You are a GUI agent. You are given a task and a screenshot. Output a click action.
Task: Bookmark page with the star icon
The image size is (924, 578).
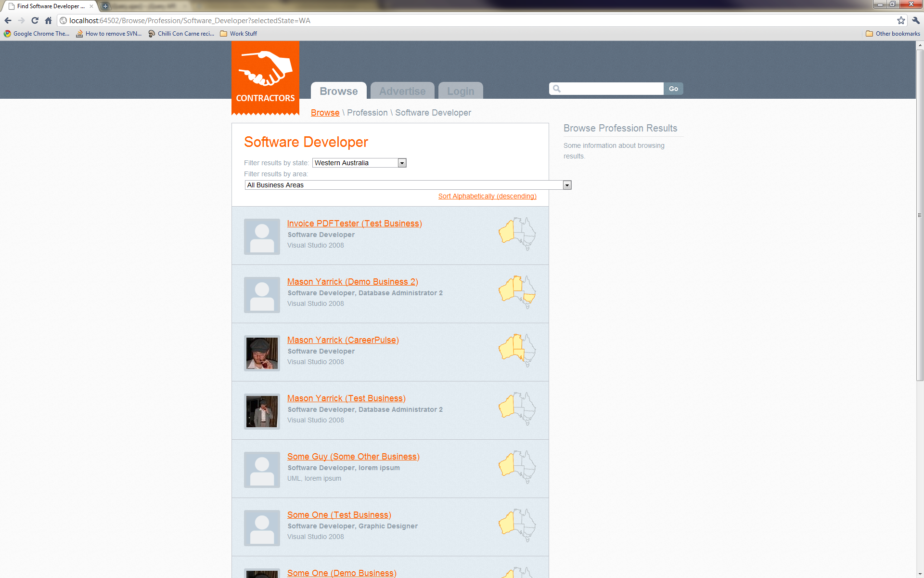coord(901,20)
